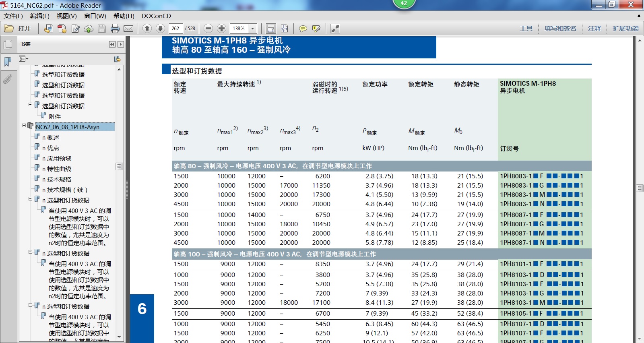Open the 工具 pane
Screen dimensions: 644x343
coord(526,29)
